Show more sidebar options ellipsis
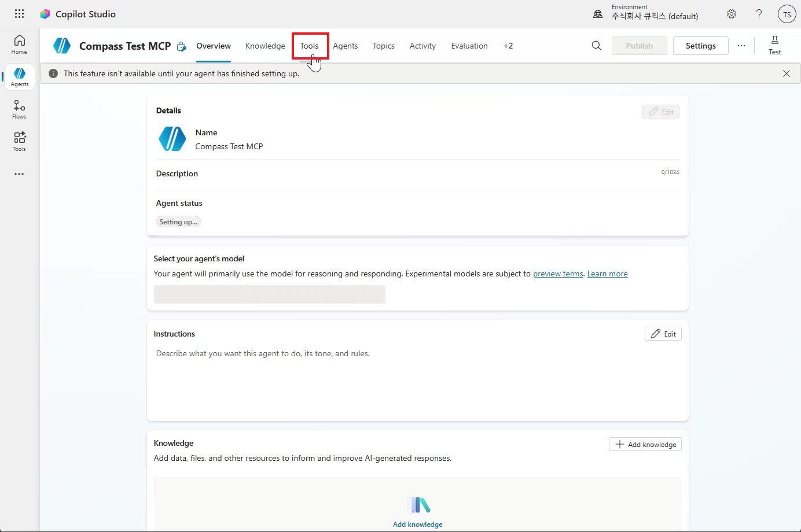 tap(19, 174)
